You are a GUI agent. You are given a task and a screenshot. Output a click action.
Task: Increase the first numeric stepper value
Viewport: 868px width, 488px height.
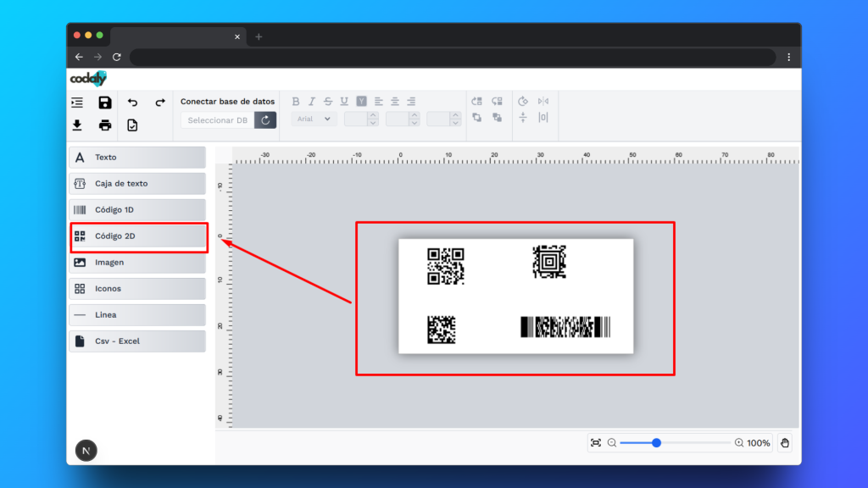click(x=373, y=115)
